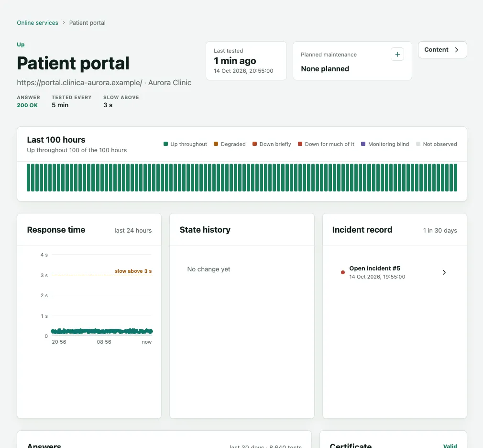Viewport: 483px width, 448px height.
Task: Click the last bar in the Last 100 hours chart
Action: click(x=455, y=178)
